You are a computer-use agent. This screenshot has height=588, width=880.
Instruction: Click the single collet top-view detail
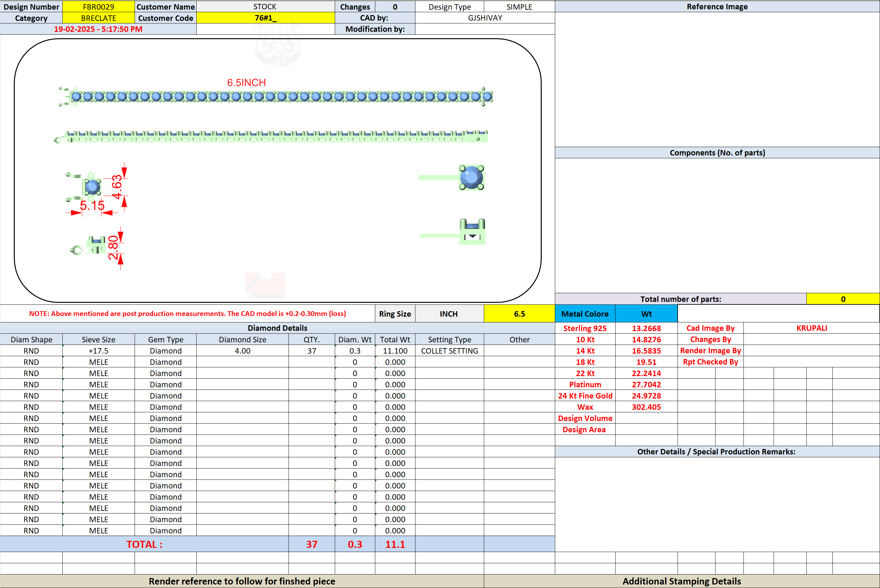(452, 177)
